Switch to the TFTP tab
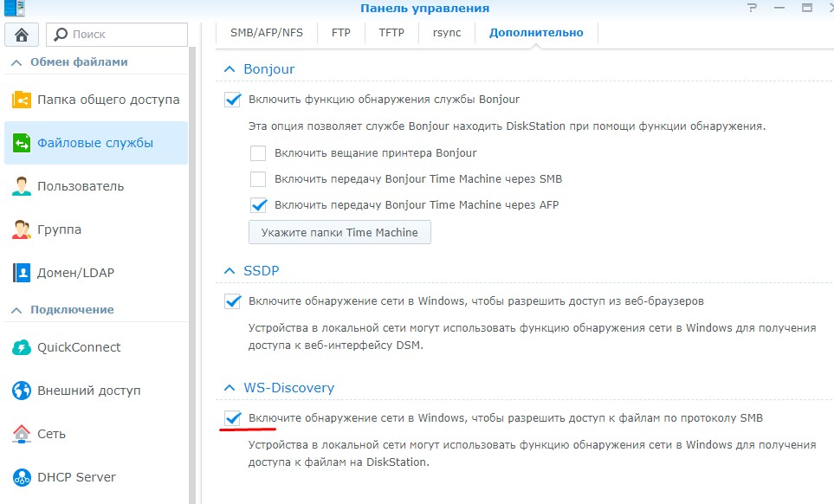Image resolution: width=834 pixels, height=504 pixels. tap(391, 33)
